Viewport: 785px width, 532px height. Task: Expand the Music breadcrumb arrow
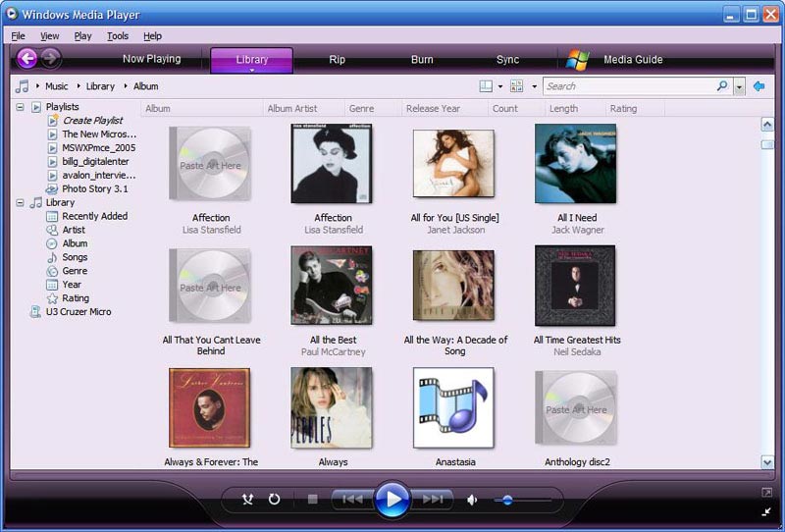[37, 86]
